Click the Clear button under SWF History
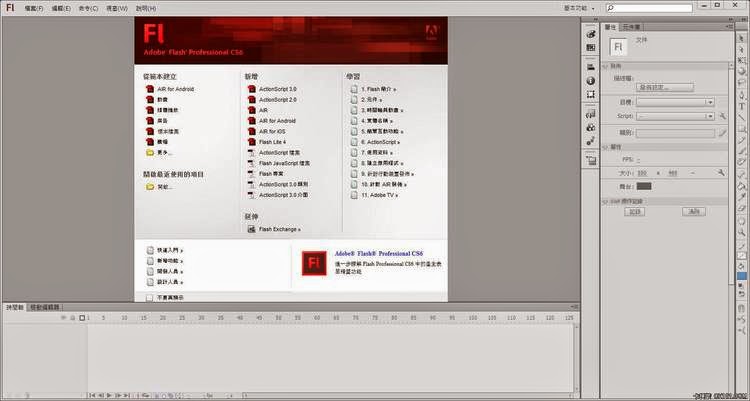This screenshot has width=750, height=401. click(x=694, y=211)
